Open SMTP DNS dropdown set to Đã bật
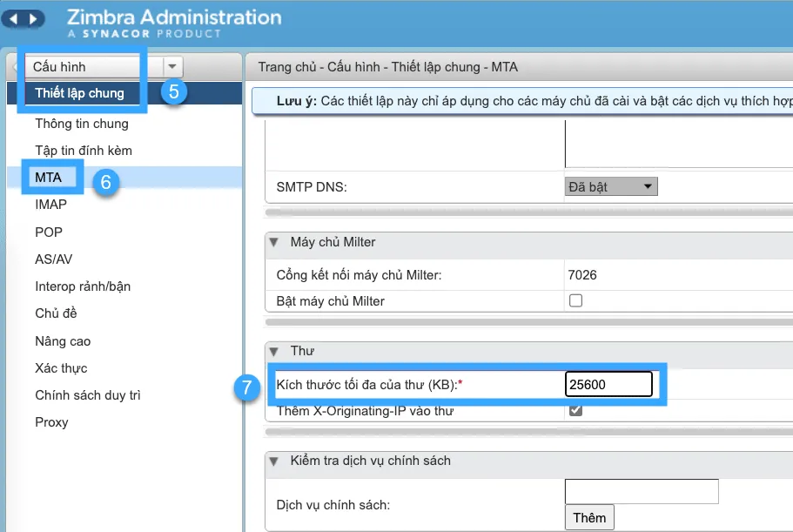Screen dimensions: 793x532 coord(611,186)
